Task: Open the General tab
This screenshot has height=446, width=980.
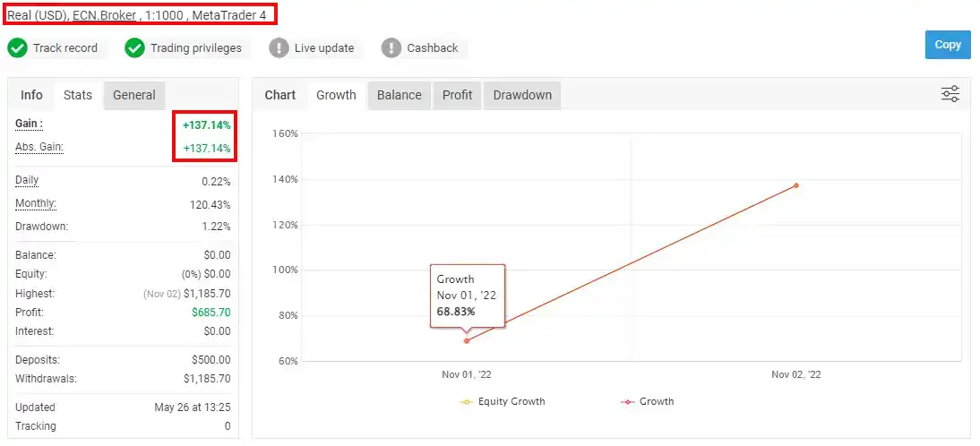Action: point(133,95)
